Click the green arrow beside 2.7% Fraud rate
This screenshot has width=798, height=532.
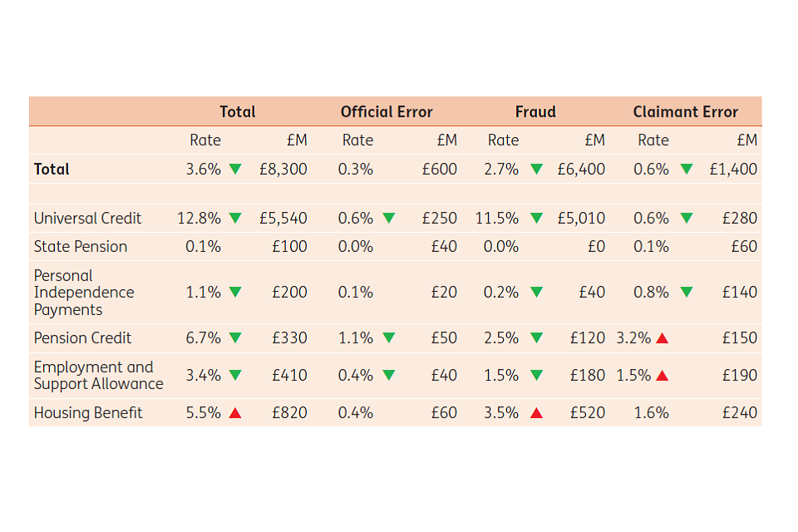pyautogui.click(x=536, y=169)
